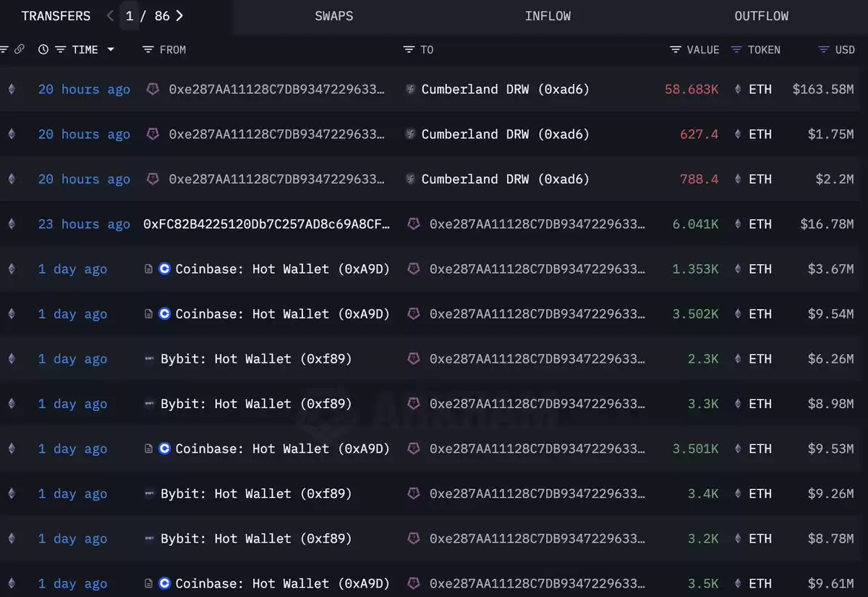Switch to the TRANSFERS tab
The image size is (868, 597).
coord(56,16)
